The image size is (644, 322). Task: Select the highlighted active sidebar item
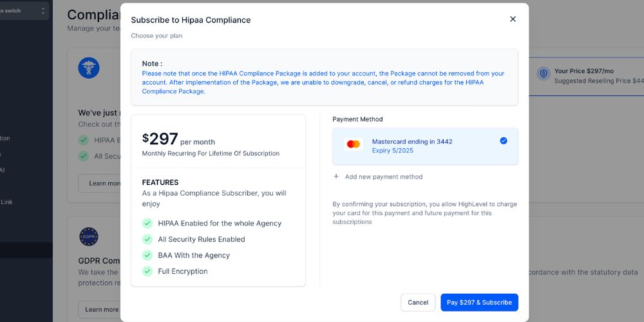pos(26,250)
